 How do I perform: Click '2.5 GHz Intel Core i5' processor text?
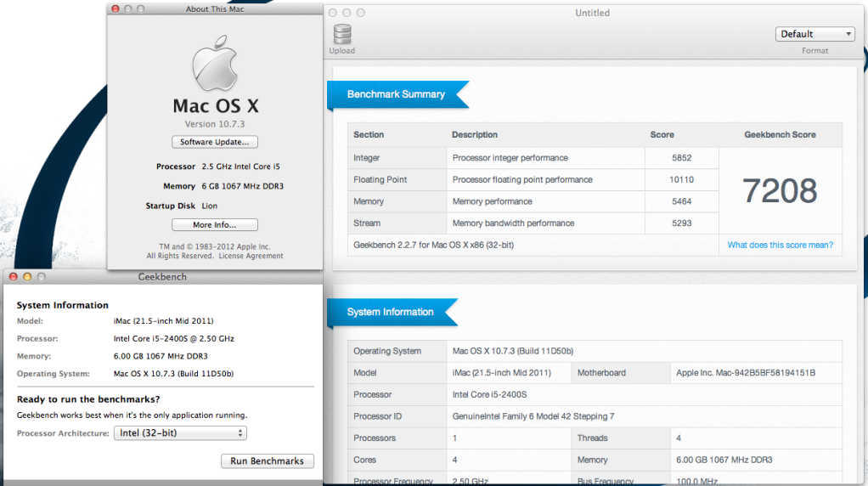coord(241,166)
